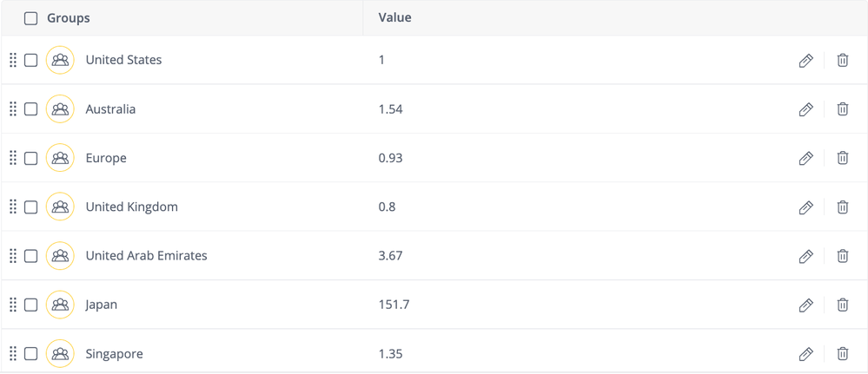Remove the Singapore group with trash icon

pyautogui.click(x=842, y=354)
